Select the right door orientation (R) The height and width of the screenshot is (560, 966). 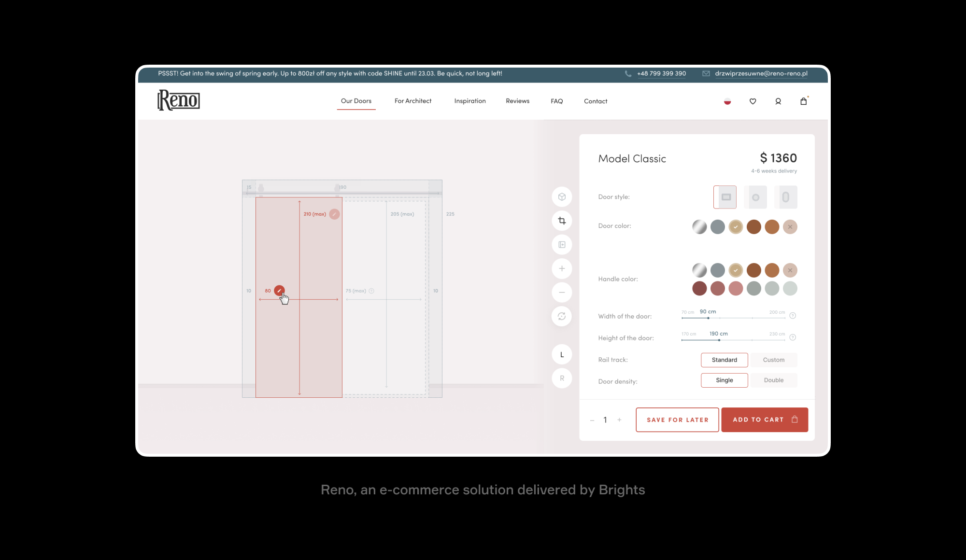pos(562,378)
